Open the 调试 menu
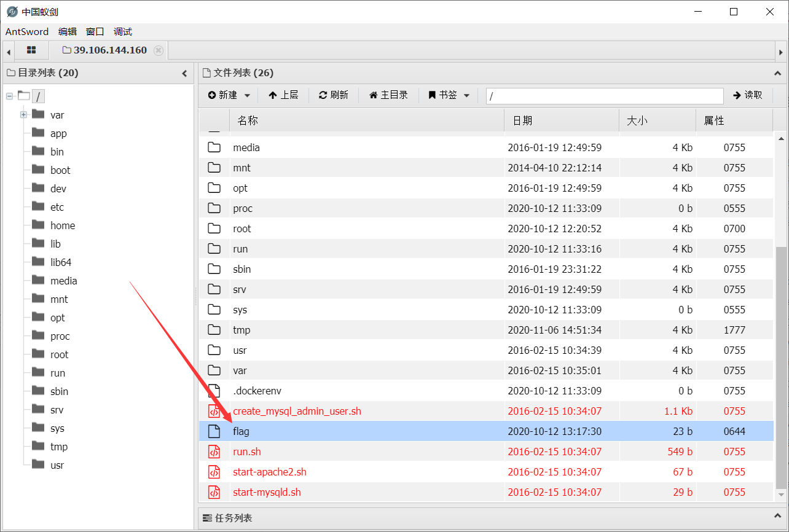The width and height of the screenshot is (789, 532). pos(123,31)
